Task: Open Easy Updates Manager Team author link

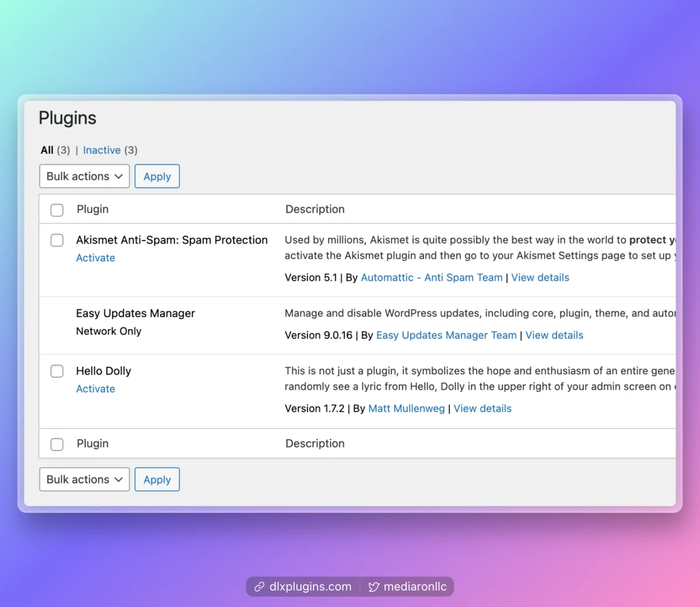Action: [x=446, y=335]
